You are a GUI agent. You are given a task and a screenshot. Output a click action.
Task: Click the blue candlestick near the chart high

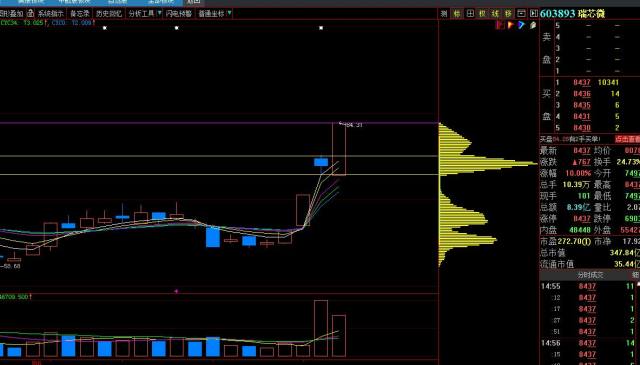click(321, 162)
